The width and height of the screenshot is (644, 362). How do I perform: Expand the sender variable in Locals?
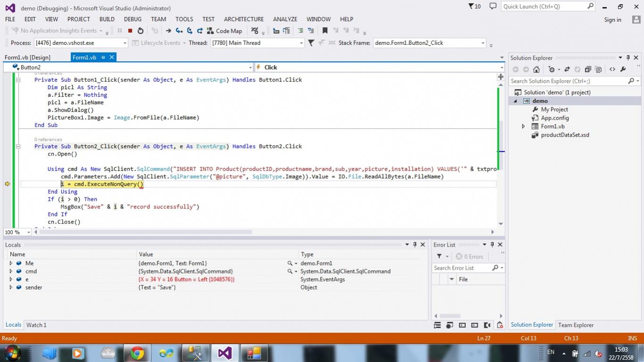pos(11,288)
